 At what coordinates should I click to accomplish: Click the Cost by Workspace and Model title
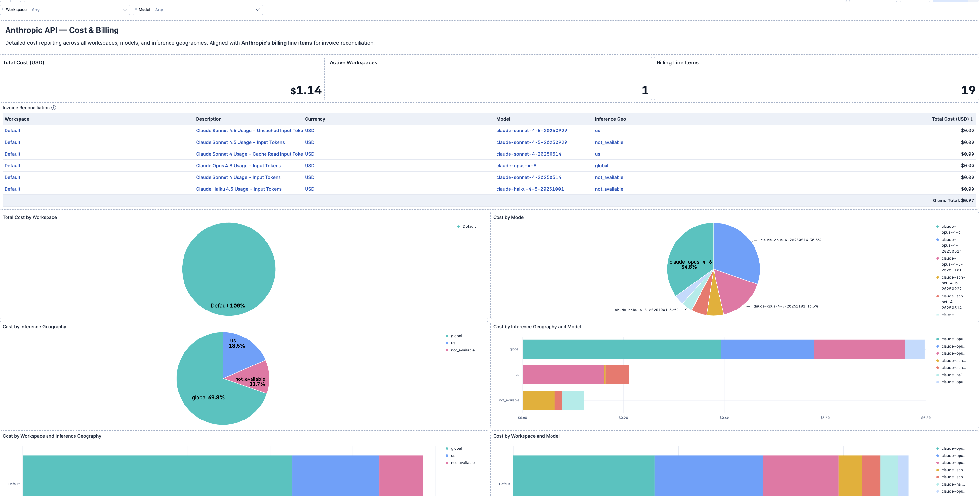pyautogui.click(x=526, y=436)
